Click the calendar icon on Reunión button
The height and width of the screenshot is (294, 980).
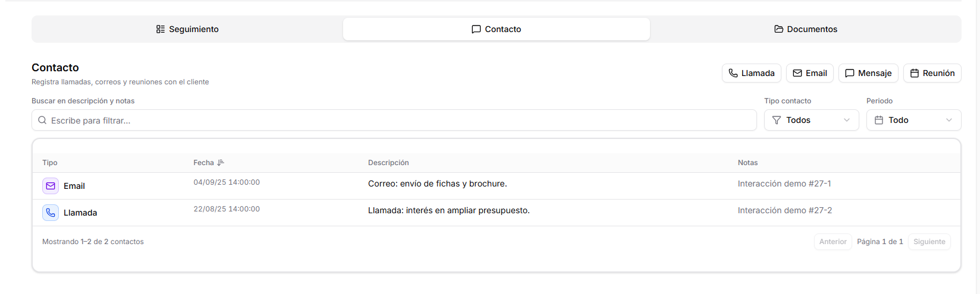pyautogui.click(x=915, y=73)
